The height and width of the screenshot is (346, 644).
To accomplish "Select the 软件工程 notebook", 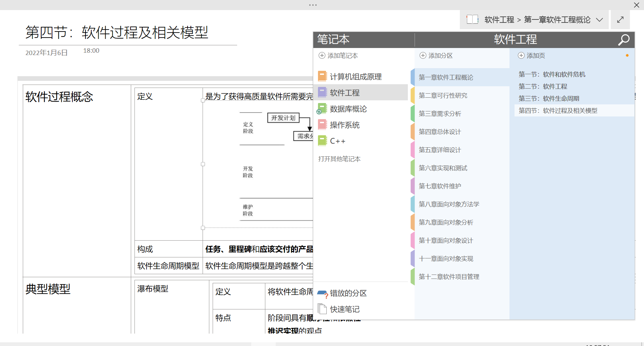I will coord(345,93).
